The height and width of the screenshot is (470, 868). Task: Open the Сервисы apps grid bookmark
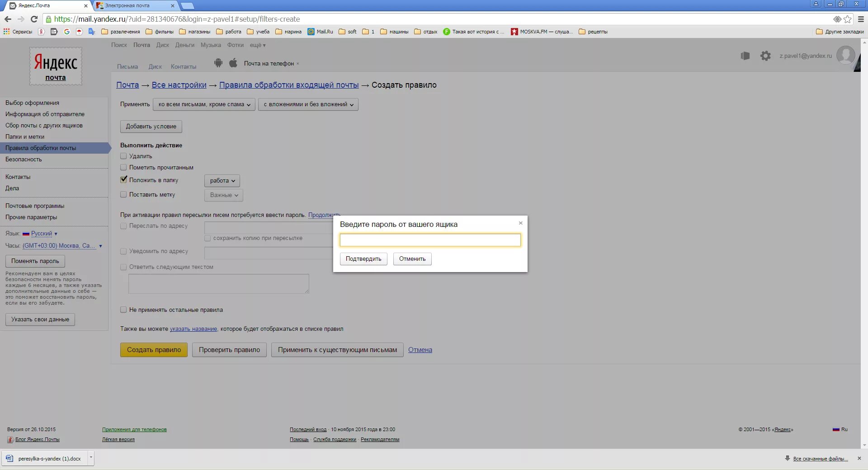pyautogui.click(x=18, y=32)
